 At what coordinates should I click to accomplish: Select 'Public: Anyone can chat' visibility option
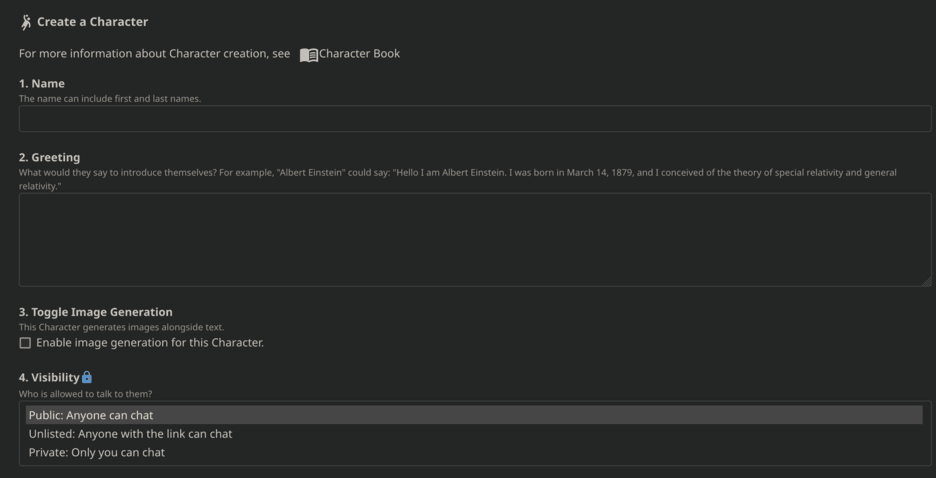coord(90,415)
